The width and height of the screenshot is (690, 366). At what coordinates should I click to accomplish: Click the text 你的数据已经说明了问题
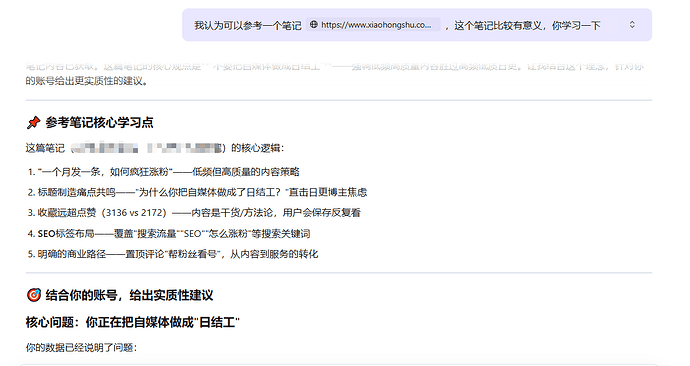81,348
